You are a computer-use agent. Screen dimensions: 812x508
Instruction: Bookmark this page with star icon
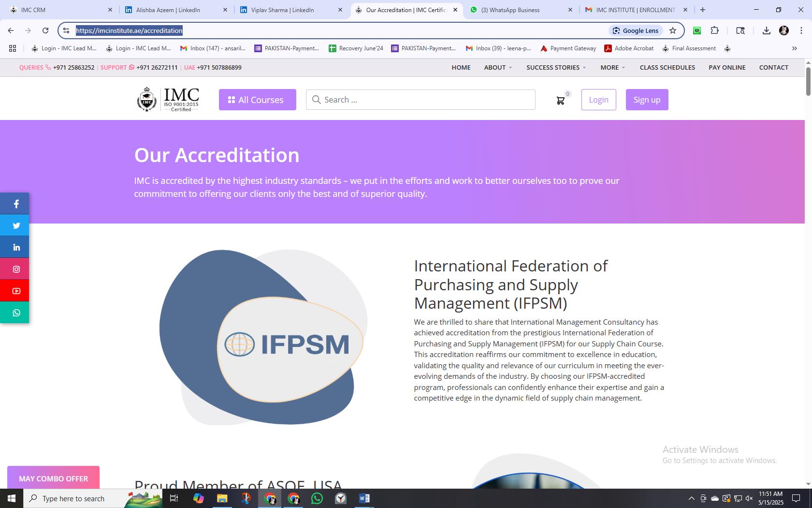(x=673, y=30)
